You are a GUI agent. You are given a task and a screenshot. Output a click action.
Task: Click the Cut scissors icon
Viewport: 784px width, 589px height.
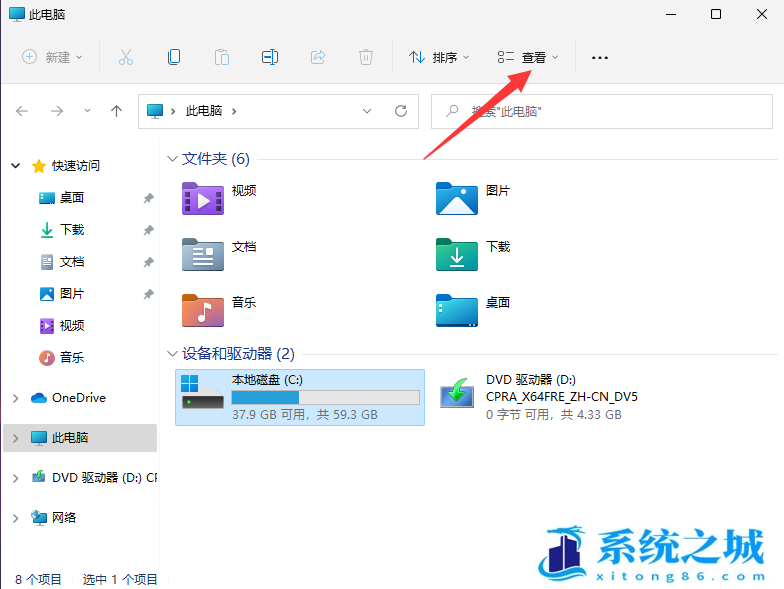pyautogui.click(x=126, y=57)
